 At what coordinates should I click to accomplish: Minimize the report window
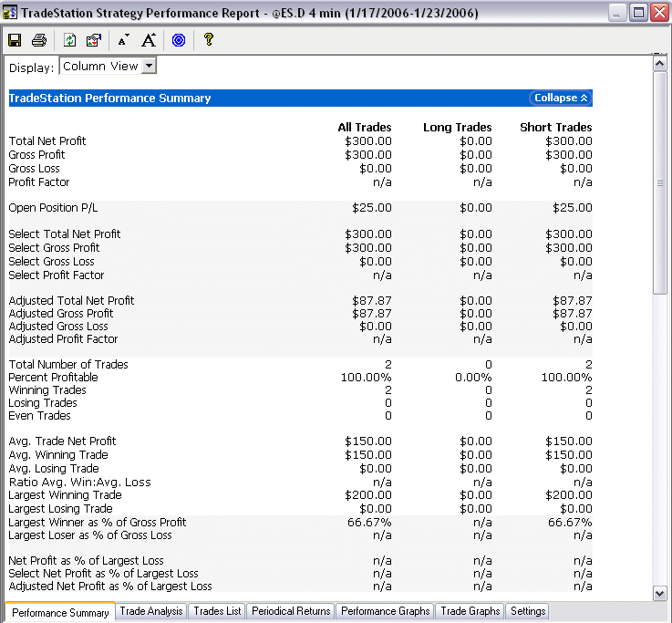pyautogui.click(x=616, y=13)
